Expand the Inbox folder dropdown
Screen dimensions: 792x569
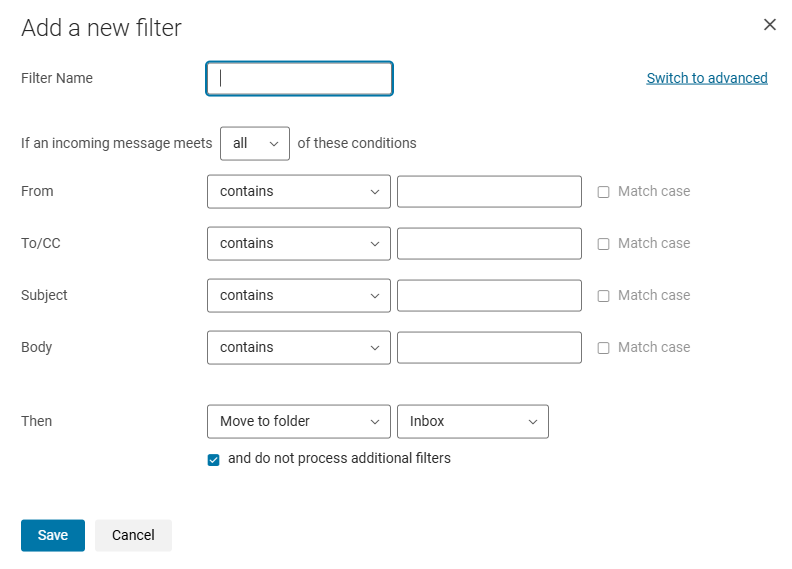point(473,421)
